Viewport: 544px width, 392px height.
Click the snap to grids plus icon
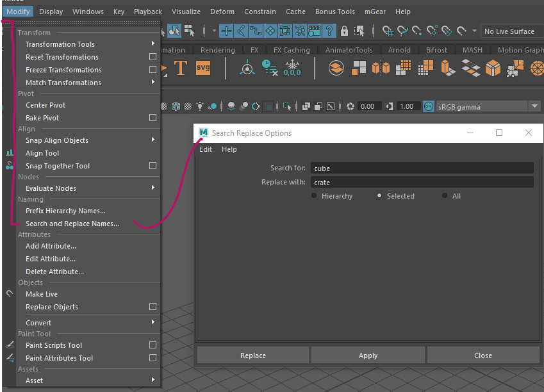click(x=226, y=31)
